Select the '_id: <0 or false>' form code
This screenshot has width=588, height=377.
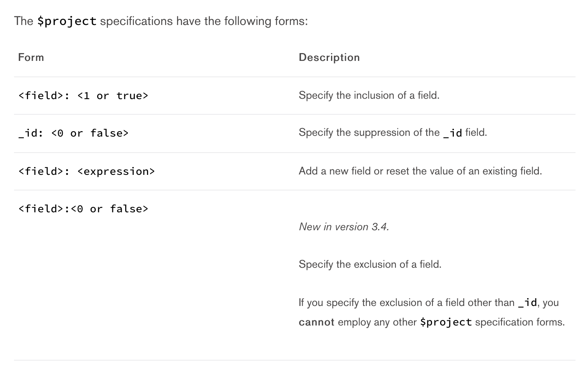(73, 133)
